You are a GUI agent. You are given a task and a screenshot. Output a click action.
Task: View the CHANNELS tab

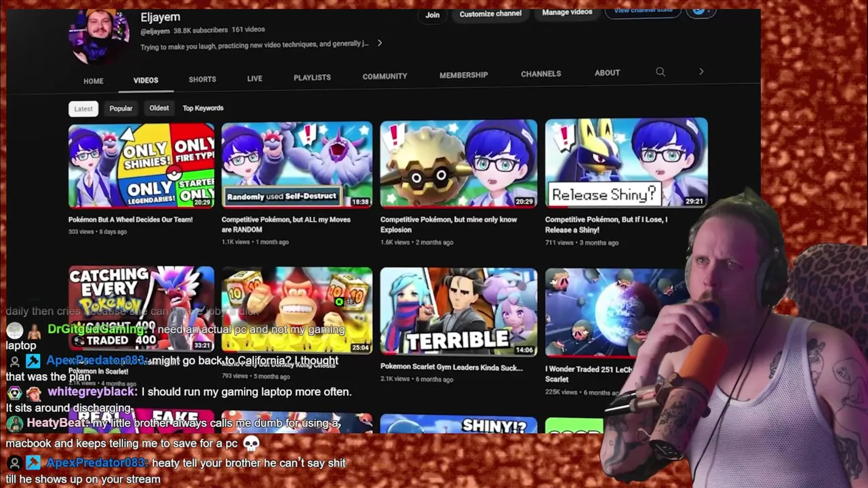pyautogui.click(x=540, y=73)
